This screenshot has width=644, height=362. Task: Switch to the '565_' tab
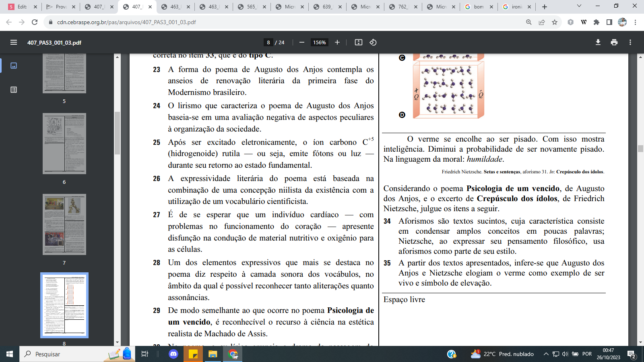coord(252,7)
